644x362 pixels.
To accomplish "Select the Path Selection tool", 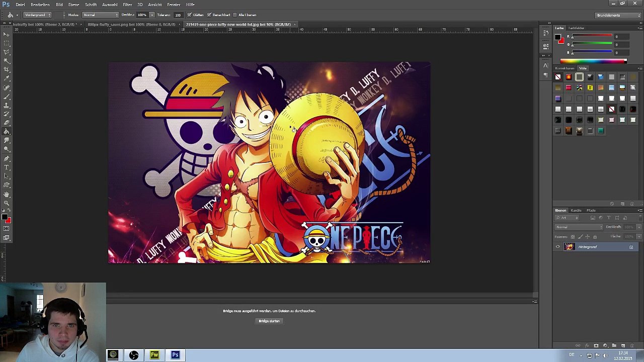I will [x=6, y=176].
